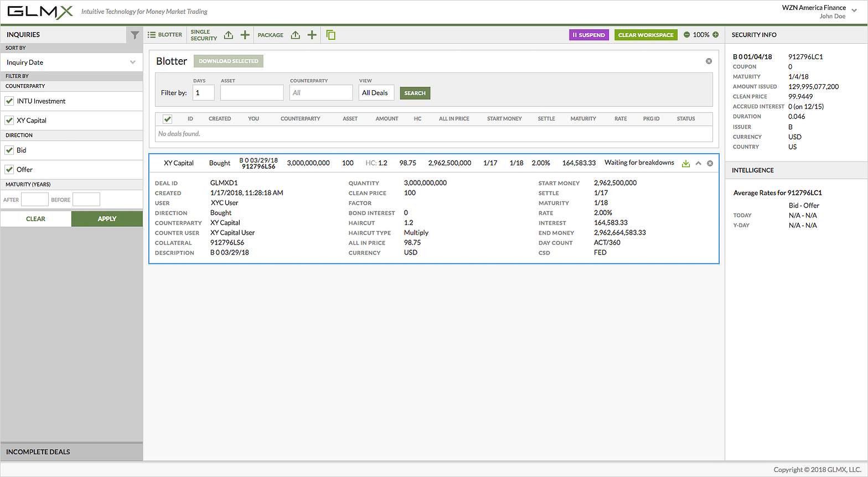Open the Inquiry Date sort dropdown
This screenshot has height=477, width=868.
[x=71, y=63]
